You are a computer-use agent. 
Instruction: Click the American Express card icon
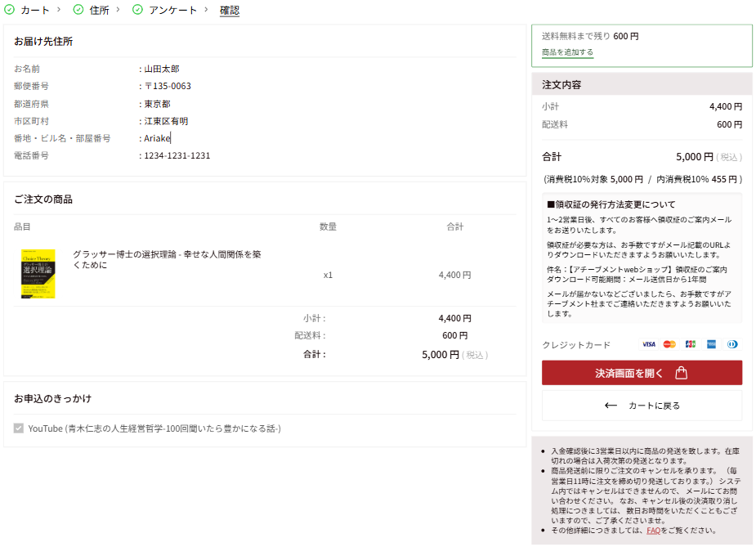711,344
